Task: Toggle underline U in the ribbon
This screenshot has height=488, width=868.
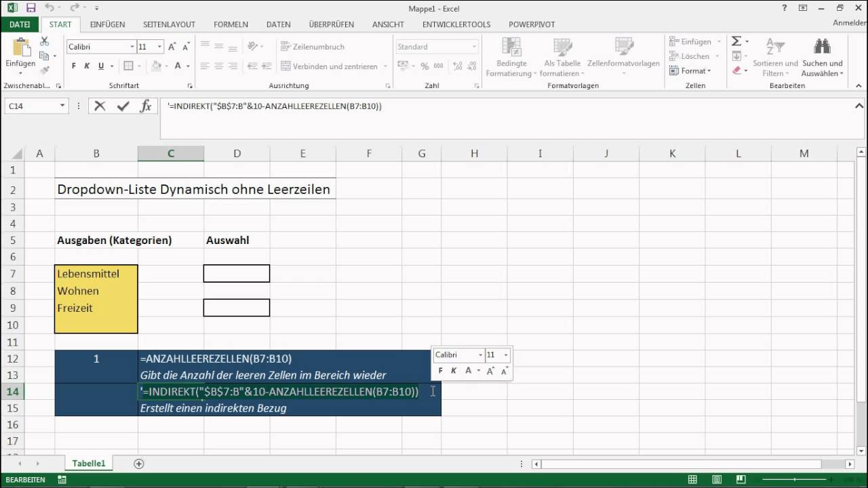Action: [x=101, y=66]
